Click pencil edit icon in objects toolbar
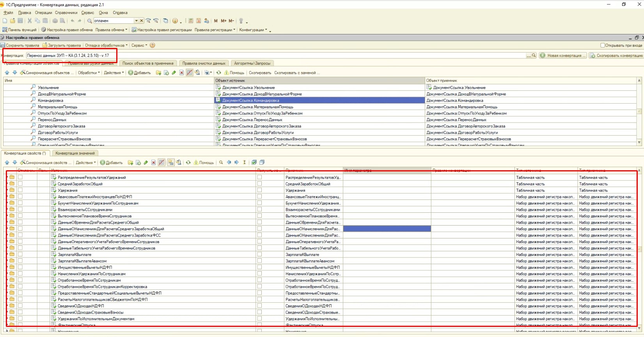The image size is (644, 337). pyautogui.click(x=174, y=72)
